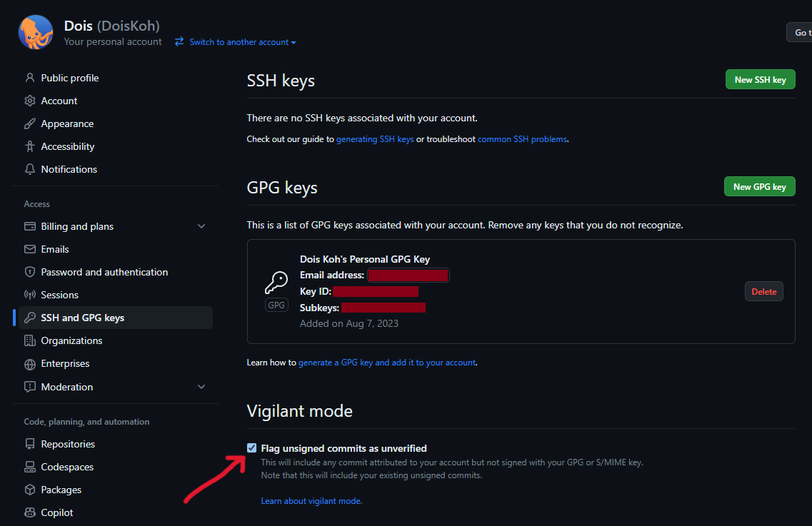Click the Public profile person icon

[30, 78]
